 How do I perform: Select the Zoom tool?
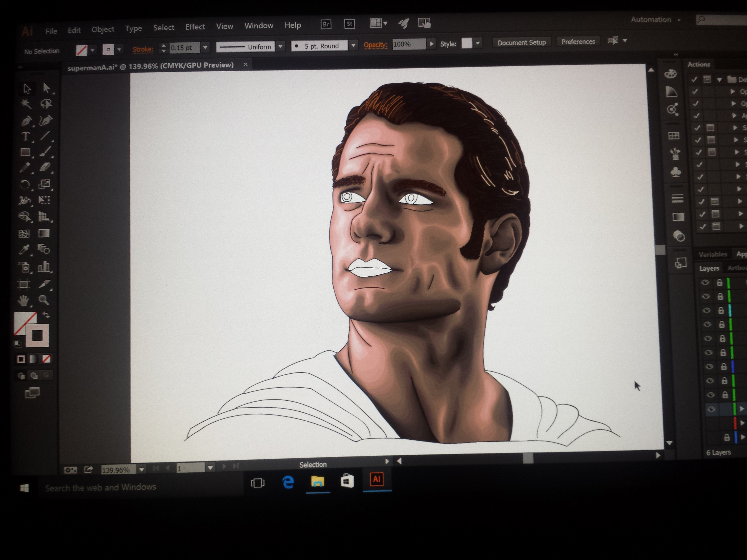click(44, 300)
